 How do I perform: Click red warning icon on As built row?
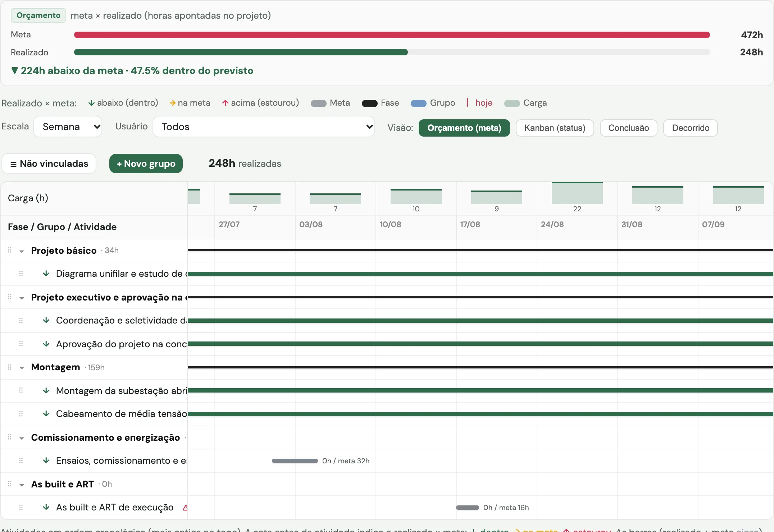pos(185,508)
